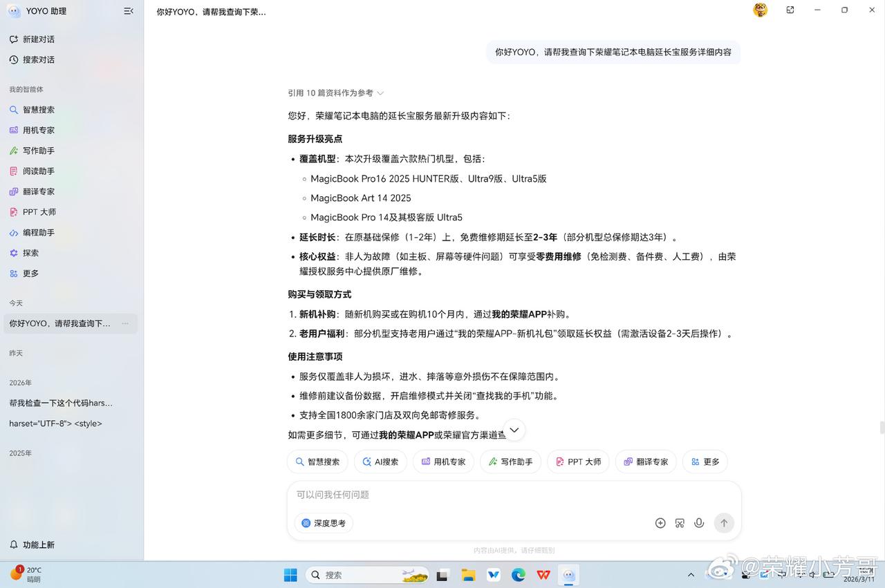Toggle 深度思考 deep thinking mode

click(x=324, y=523)
